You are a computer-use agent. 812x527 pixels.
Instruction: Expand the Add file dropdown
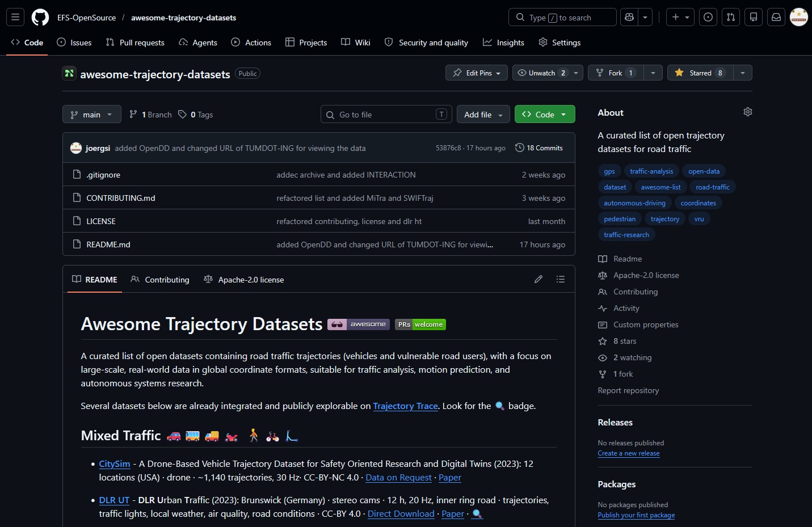(483, 114)
